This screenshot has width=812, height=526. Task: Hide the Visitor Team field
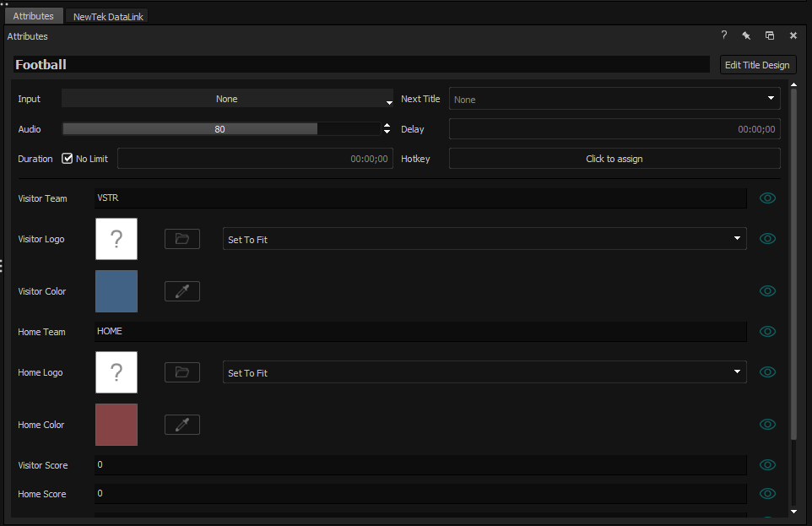pyautogui.click(x=767, y=198)
